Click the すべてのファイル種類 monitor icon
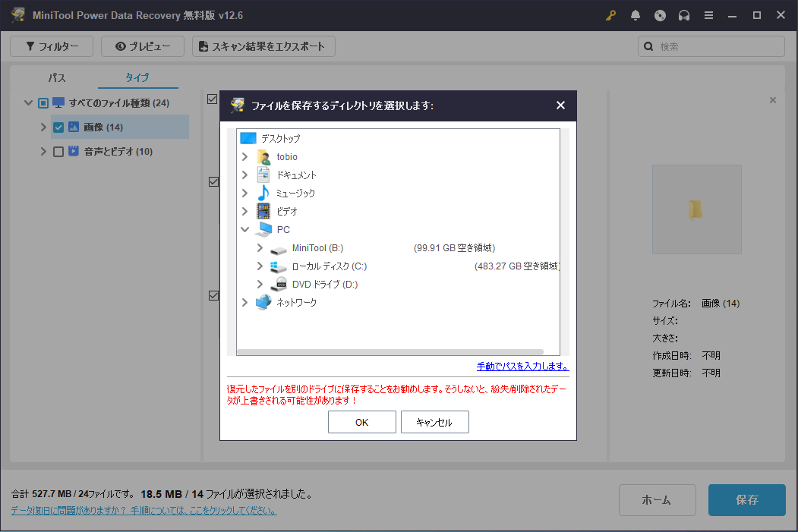Viewport: 798px width, 532px height. click(x=58, y=102)
